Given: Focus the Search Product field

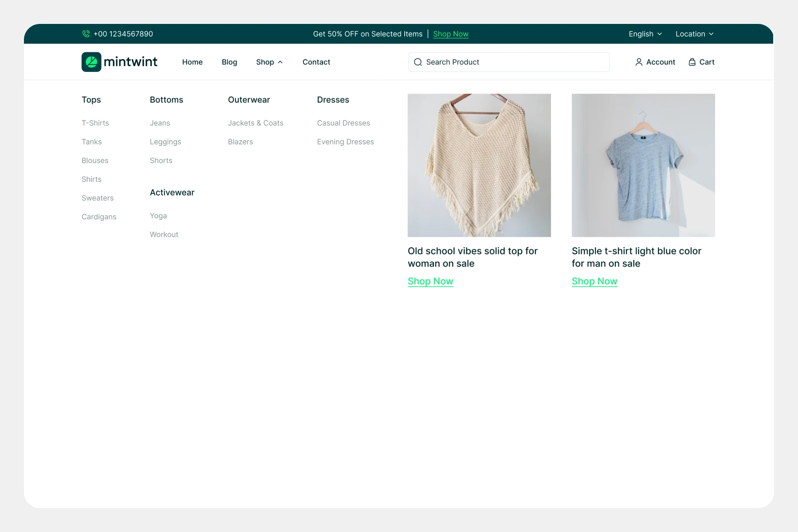Looking at the screenshot, I should [x=514, y=62].
